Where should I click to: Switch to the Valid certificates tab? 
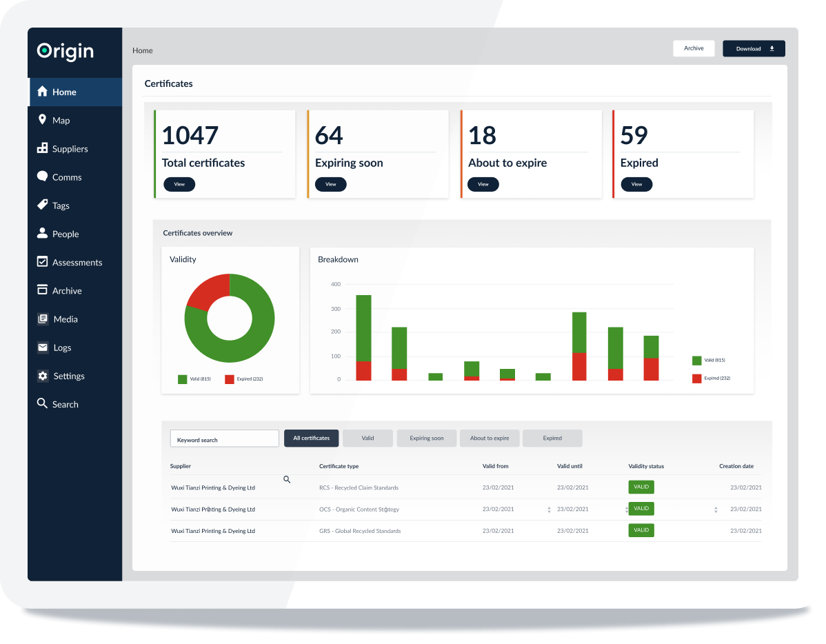[x=367, y=438]
